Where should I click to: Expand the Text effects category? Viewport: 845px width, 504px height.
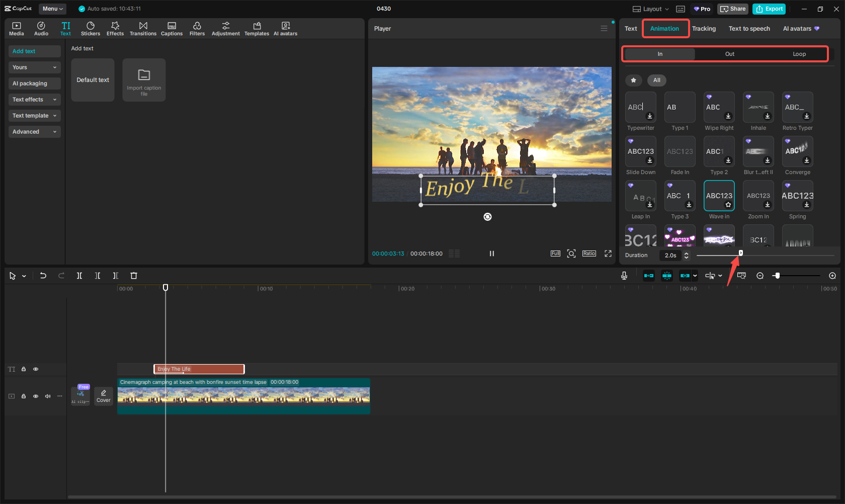click(34, 100)
